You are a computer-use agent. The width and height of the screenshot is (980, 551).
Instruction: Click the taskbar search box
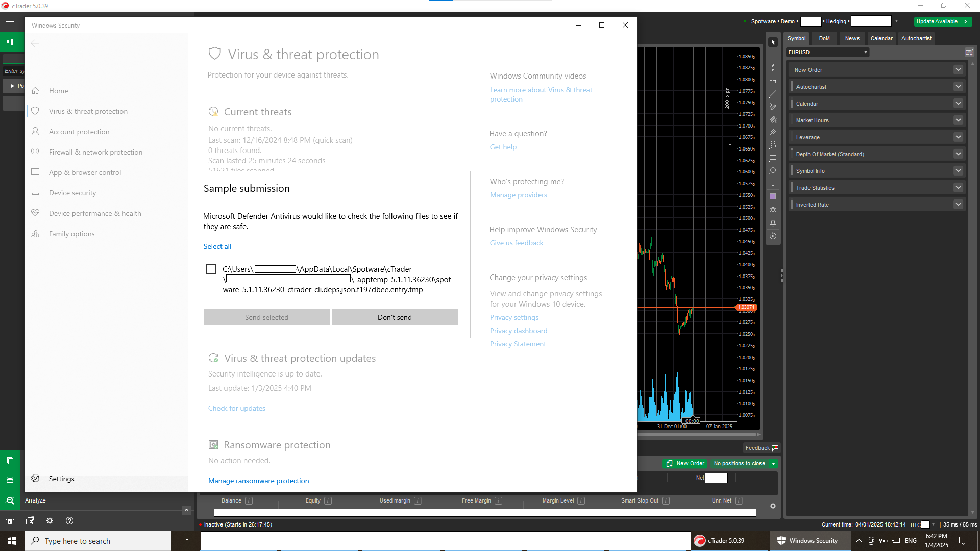[x=98, y=541]
